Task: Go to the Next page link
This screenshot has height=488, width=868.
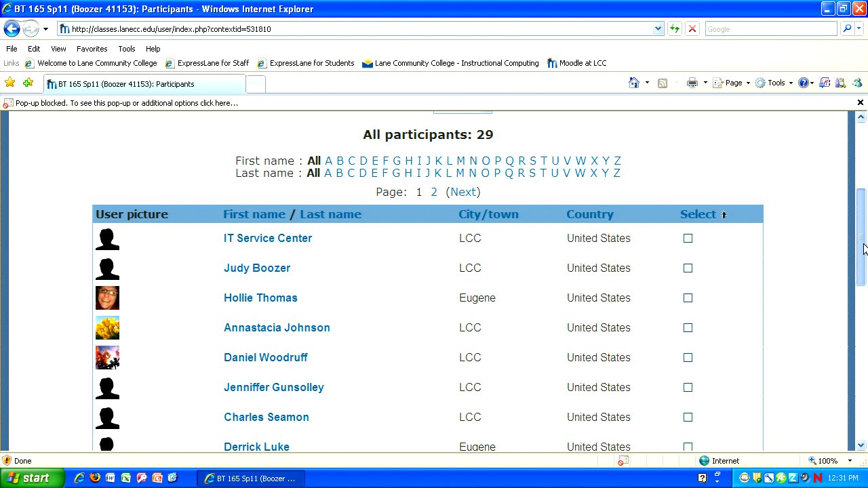Action: (463, 192)
